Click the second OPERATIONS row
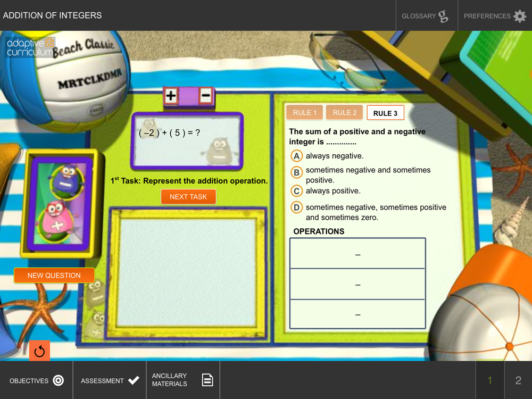This screenshot has width=532, height=399. coord(358,284)
